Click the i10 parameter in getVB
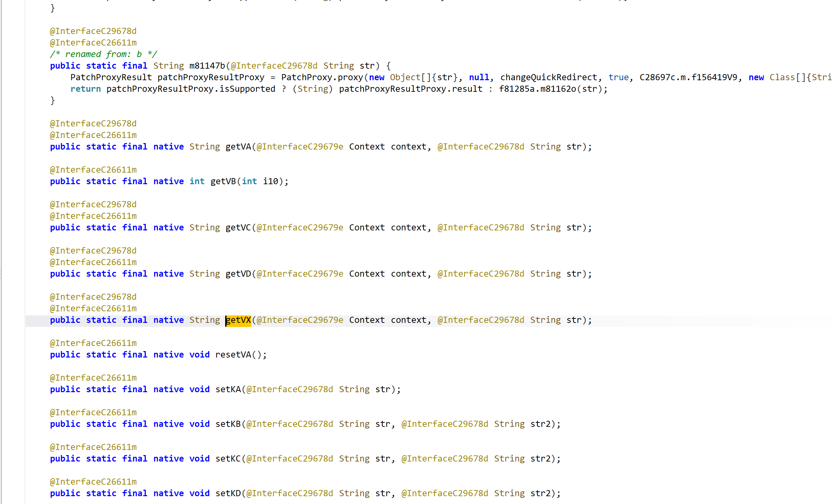This screenshot has height=504, width=833. 270,181
